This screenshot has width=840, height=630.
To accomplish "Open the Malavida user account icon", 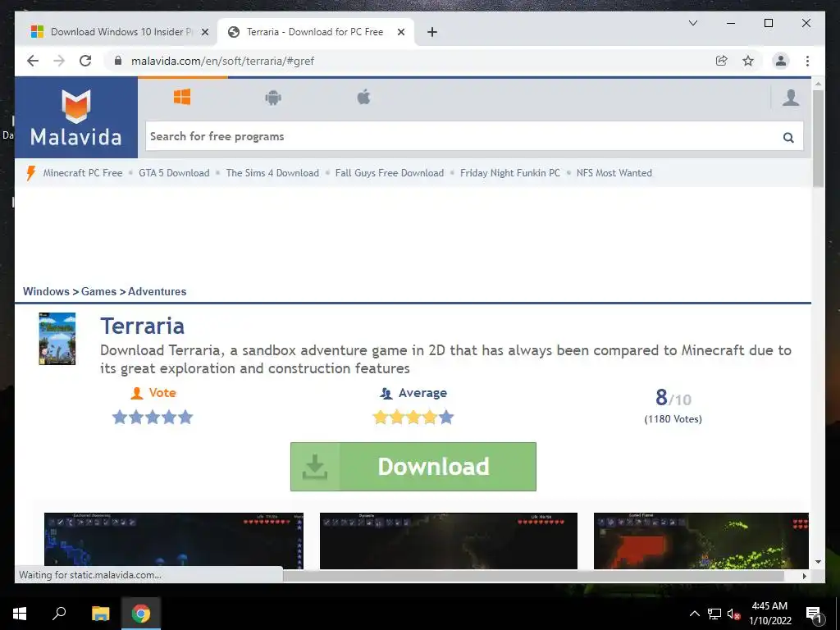I will pos(791,98).
